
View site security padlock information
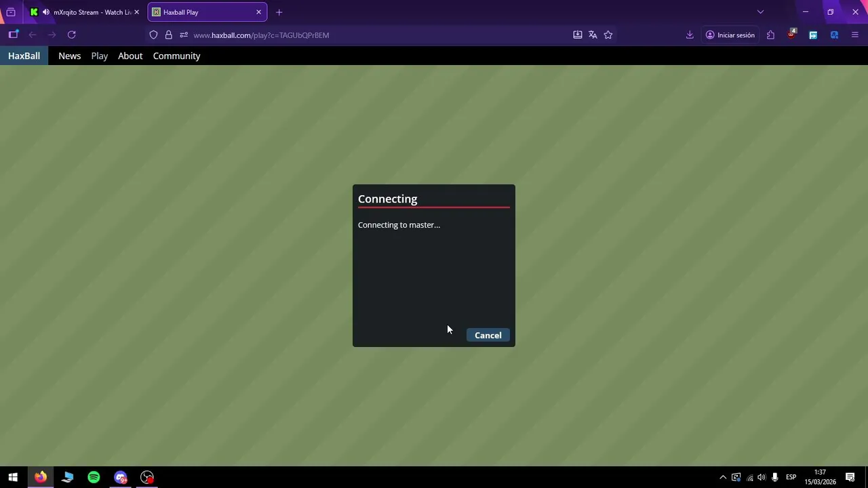tap(169, 35)
